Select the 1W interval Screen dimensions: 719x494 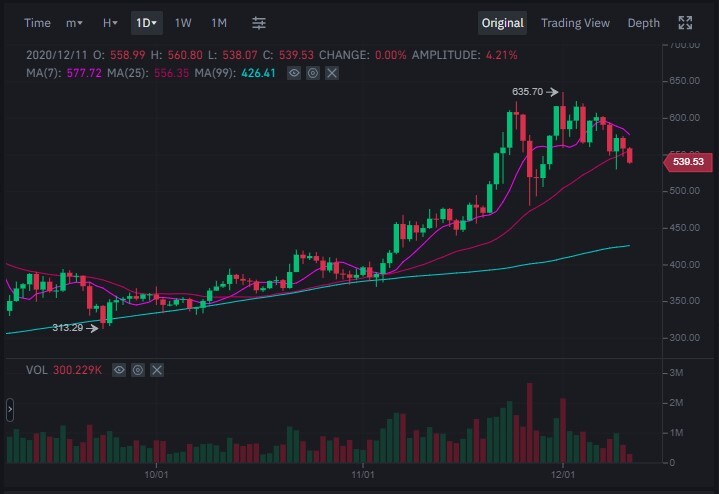click(183, 23)
